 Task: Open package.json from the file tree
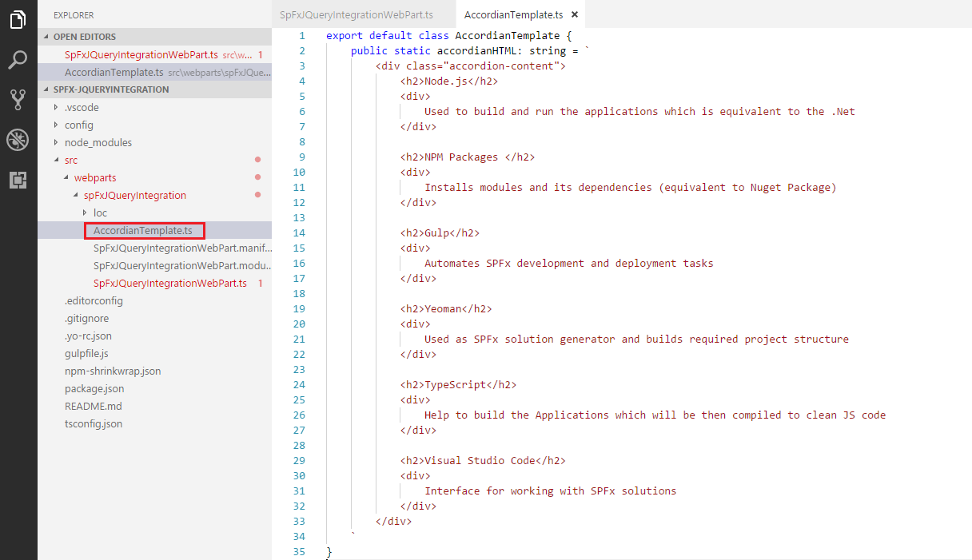click(94, 388)
